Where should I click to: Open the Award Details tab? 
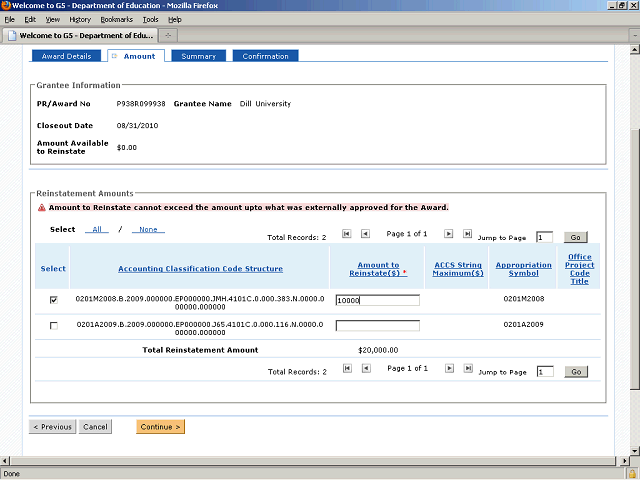(66, 56)
